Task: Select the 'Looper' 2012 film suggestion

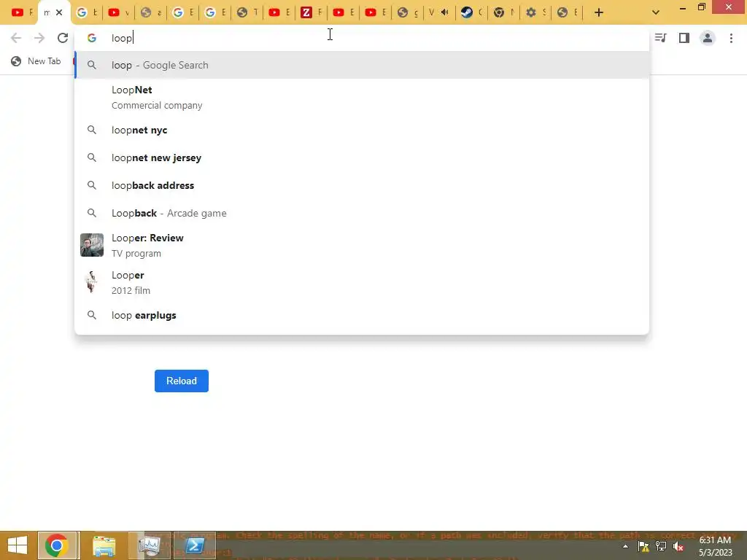Action: [362, 282]
